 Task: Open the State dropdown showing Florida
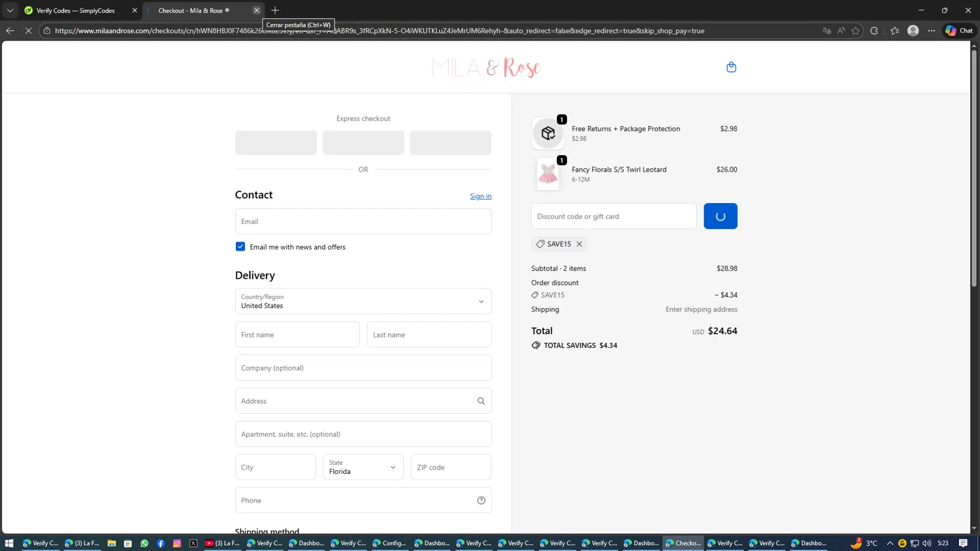tap(363, 467)
